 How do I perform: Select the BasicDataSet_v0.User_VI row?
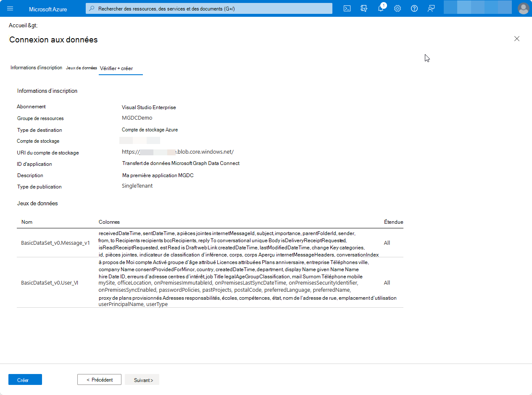pyautogui.click(x=50, y=283)
